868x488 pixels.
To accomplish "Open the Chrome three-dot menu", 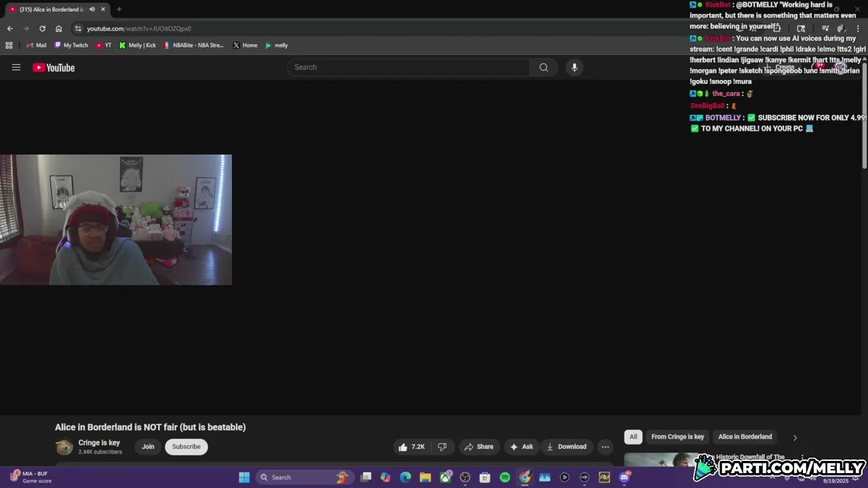I will [858, 28].
